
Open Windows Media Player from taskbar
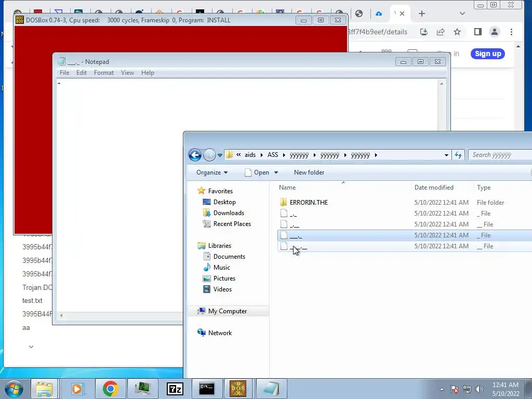(77, 389)
